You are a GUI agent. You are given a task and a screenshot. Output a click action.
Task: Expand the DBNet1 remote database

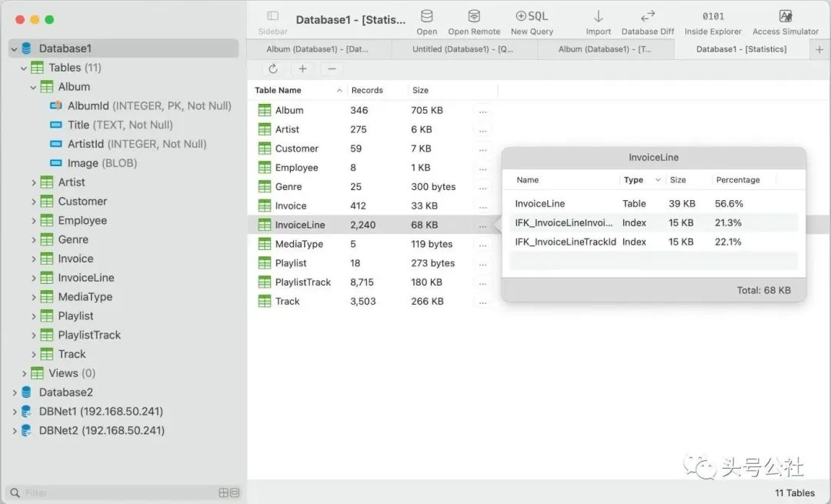pos(14,412)
